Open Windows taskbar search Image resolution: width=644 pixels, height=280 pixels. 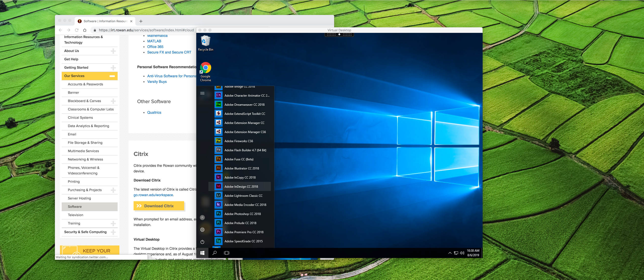point(214,253)
